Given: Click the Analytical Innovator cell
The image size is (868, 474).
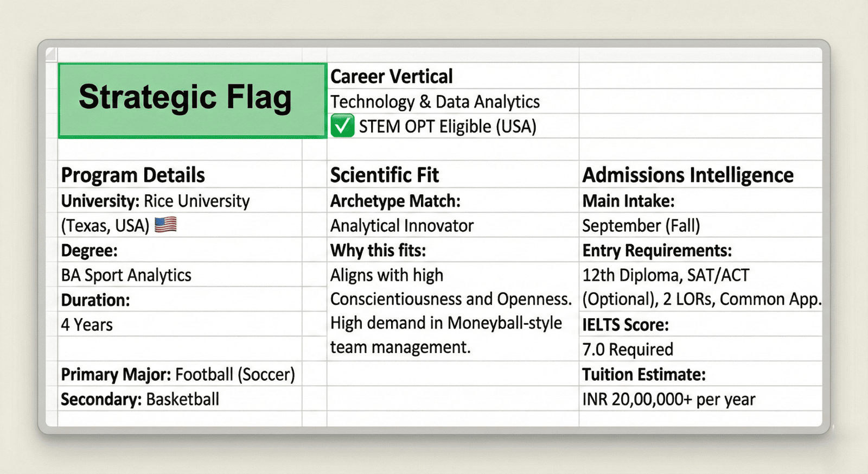Looking at the screenshot, I should 402,225.
